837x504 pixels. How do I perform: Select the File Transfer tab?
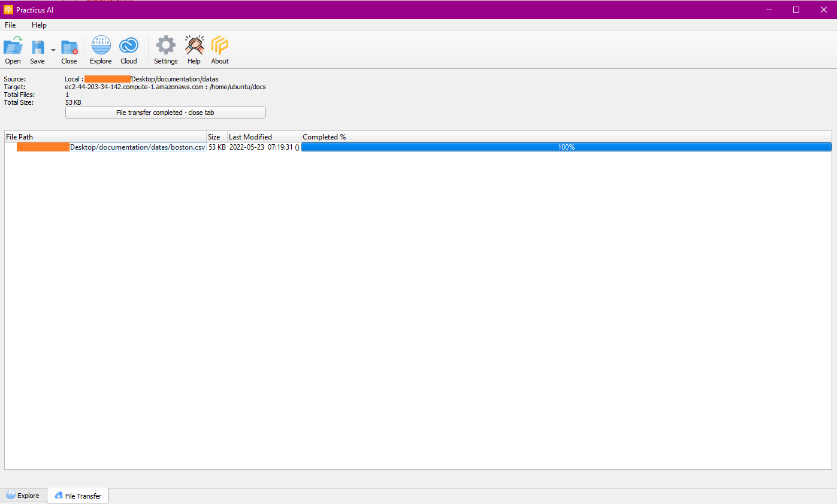pyautogui.click(x=78, y=495)
